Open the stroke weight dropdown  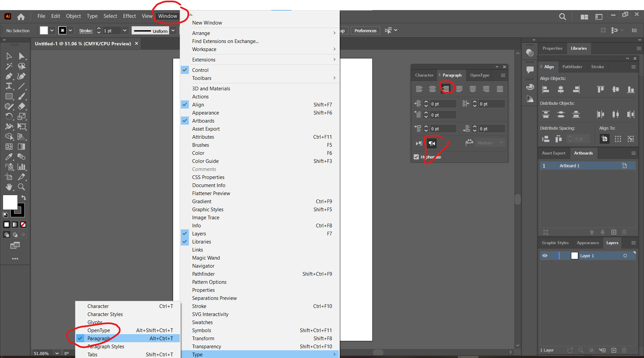tap(125, 31)
